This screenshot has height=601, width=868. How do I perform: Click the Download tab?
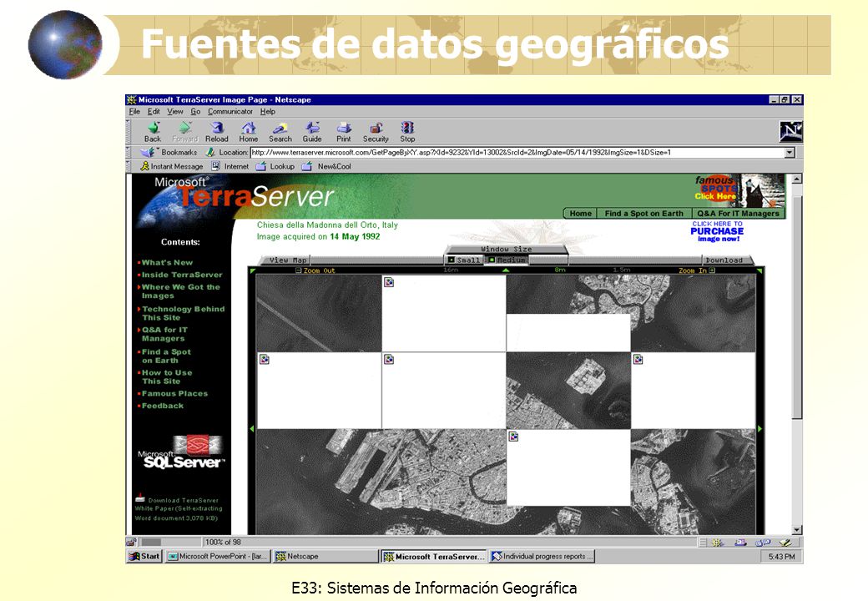pos(724,260)
